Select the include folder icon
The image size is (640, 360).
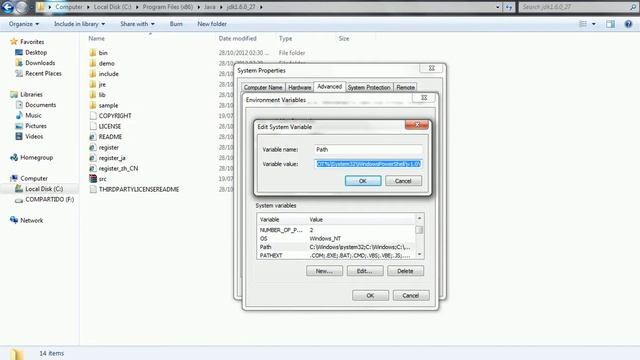point(93,74)
